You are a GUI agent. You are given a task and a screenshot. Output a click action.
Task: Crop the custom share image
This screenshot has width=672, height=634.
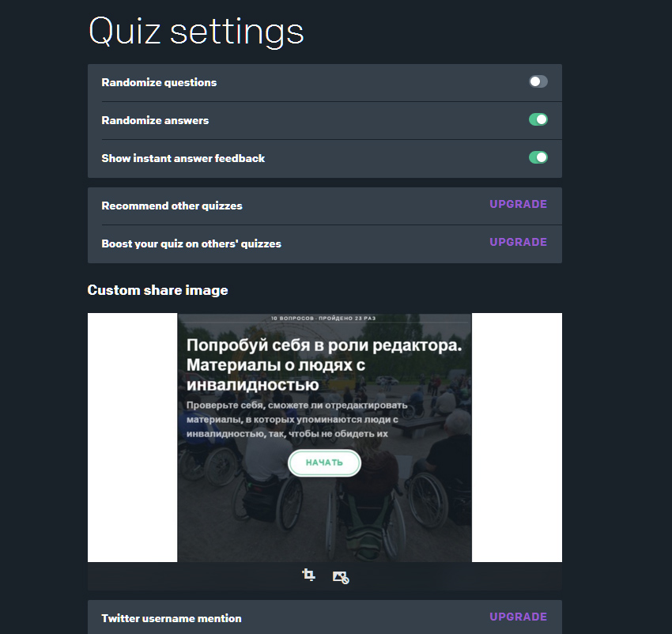[308, 576]
